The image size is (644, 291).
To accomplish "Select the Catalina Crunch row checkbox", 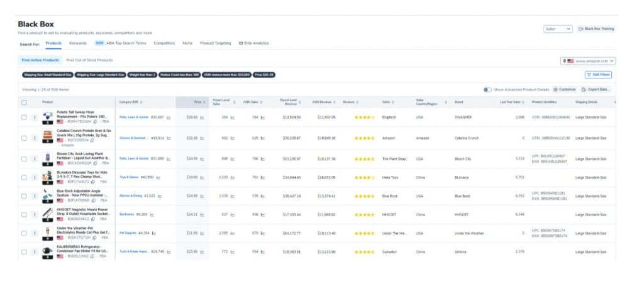I will [24, 138].
